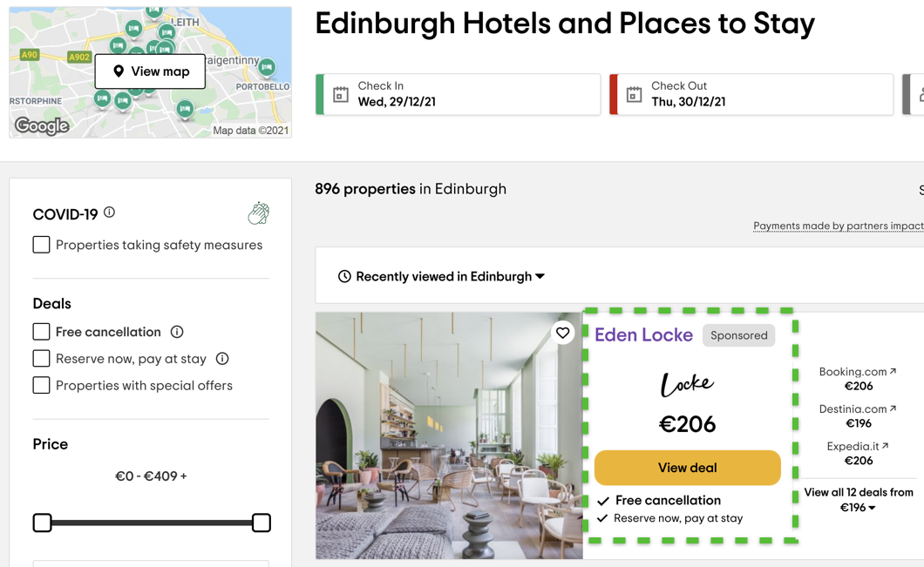924x567 pixels.
Task: Open the Eden Locke hotel photo
Action: pyautogui.click(x=448, y=435)
